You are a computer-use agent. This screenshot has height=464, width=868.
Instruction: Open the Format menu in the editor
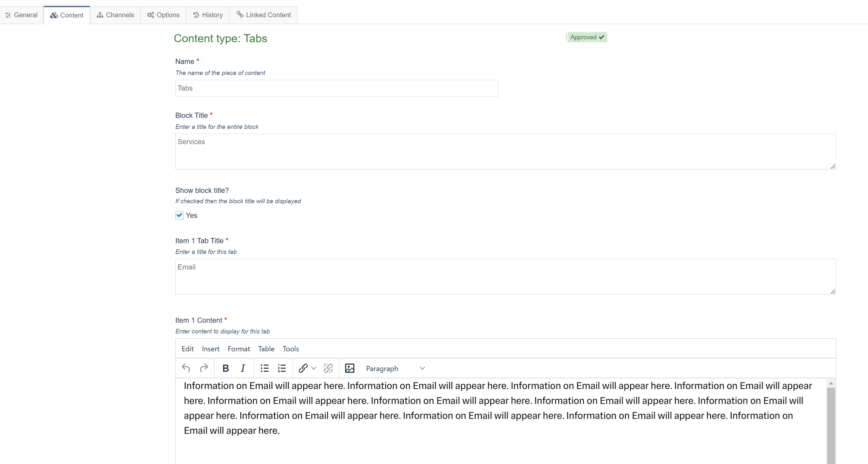click(x=239, y=349)
